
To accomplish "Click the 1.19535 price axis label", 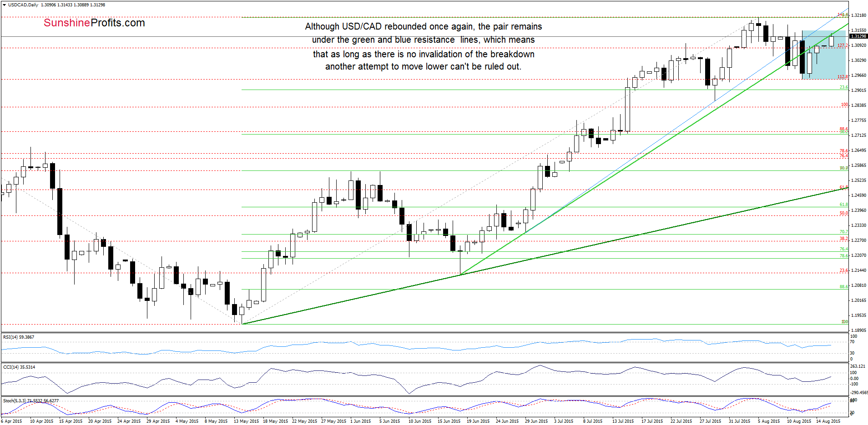I will (x=859, y=315).
